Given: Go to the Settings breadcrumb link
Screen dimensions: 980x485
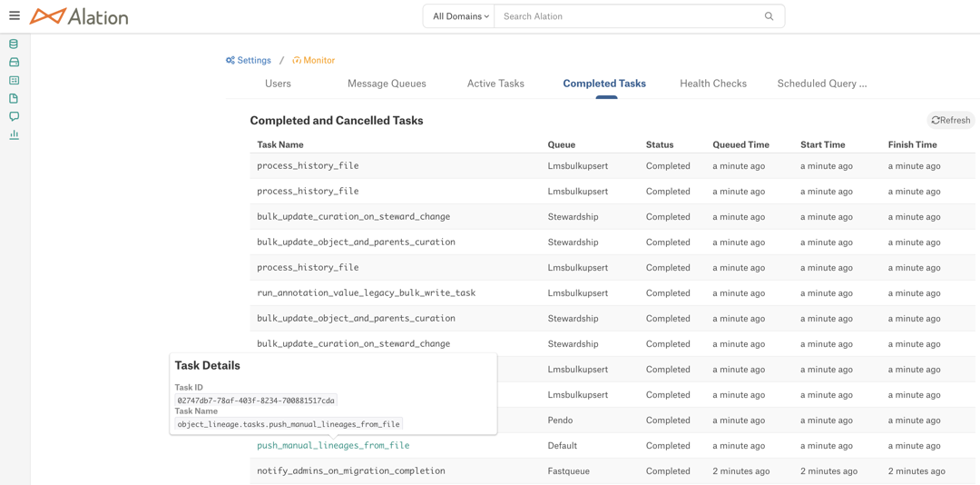Looking at the screenshot, I should (249, 60).
